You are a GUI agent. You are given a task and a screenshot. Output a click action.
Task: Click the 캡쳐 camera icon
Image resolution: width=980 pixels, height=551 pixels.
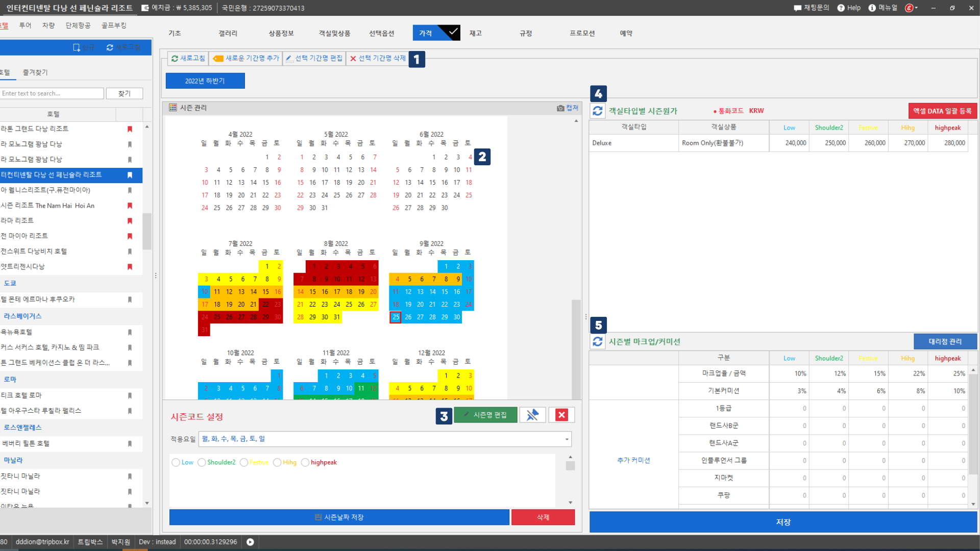click(560, 108)
